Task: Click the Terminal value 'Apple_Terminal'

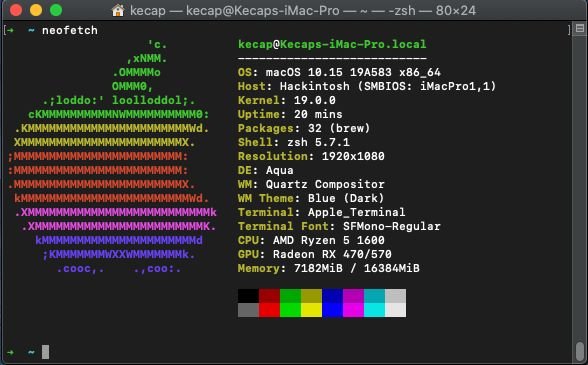Action: 356,212
